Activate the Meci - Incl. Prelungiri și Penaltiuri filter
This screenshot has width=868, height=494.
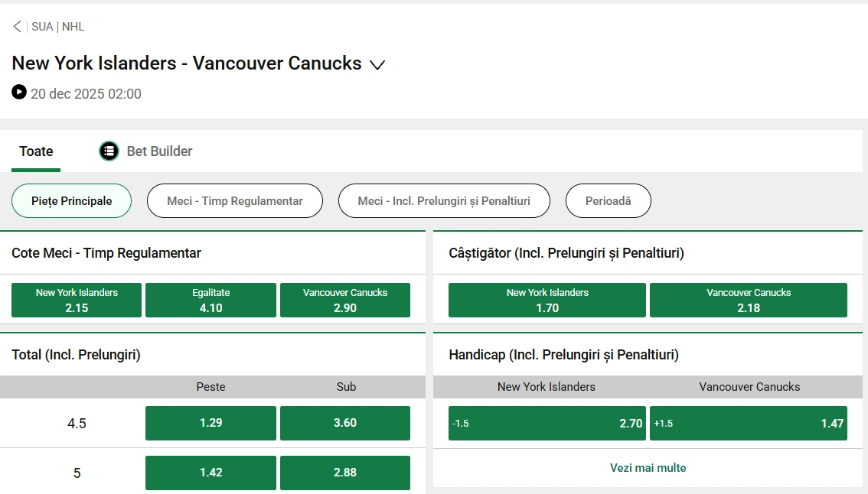(444, 200)
